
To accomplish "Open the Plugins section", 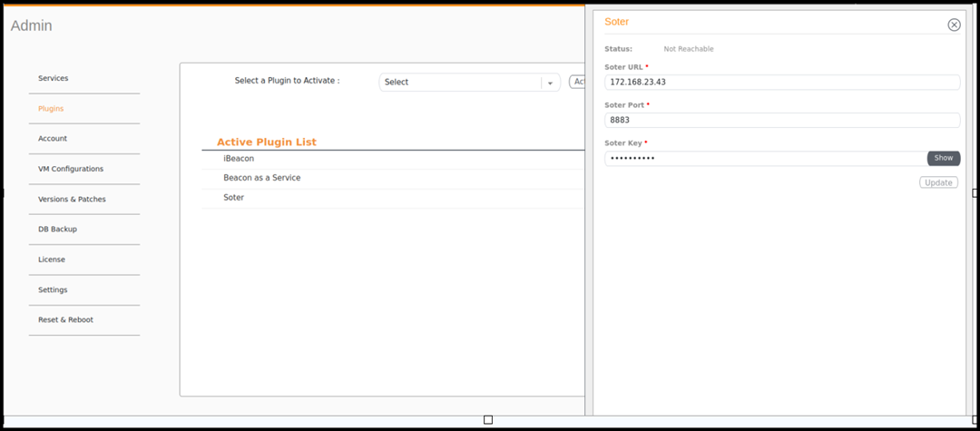I will [51, 109].
